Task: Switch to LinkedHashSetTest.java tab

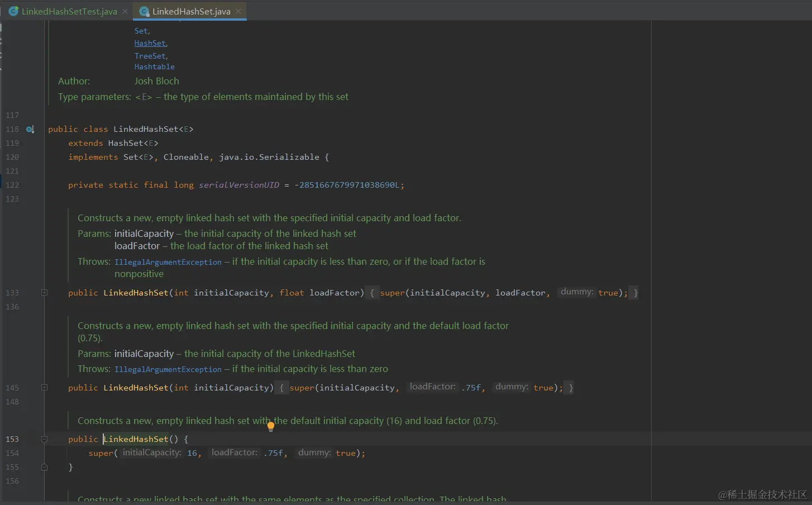Action: pyautogui.click(x=69, y=11)
